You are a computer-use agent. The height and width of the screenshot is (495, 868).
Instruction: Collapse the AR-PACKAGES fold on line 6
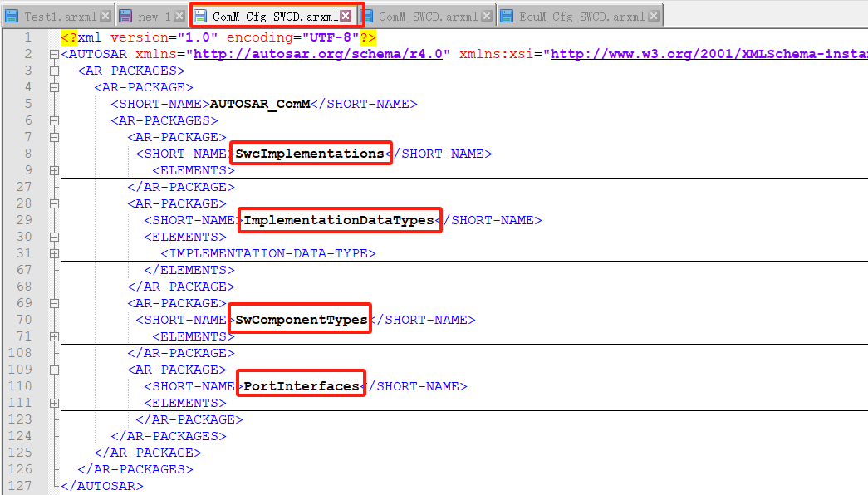click(x=54, y=120)
